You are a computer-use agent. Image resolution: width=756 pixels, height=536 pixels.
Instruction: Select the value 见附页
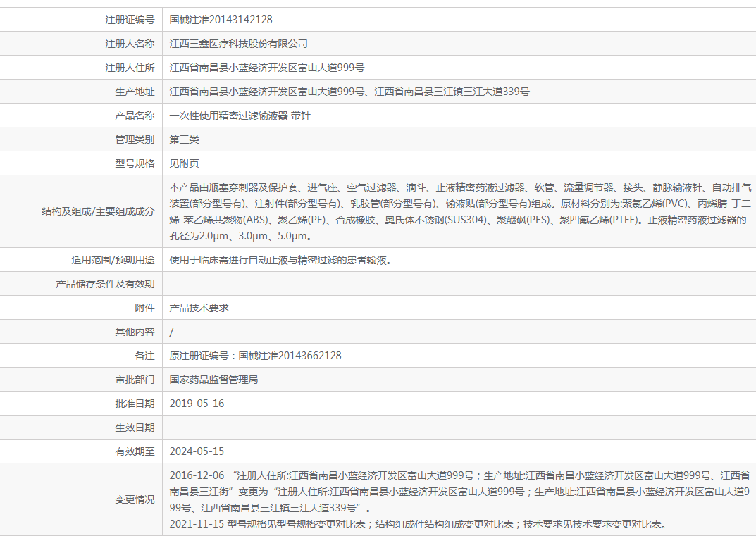click(184, 163)
